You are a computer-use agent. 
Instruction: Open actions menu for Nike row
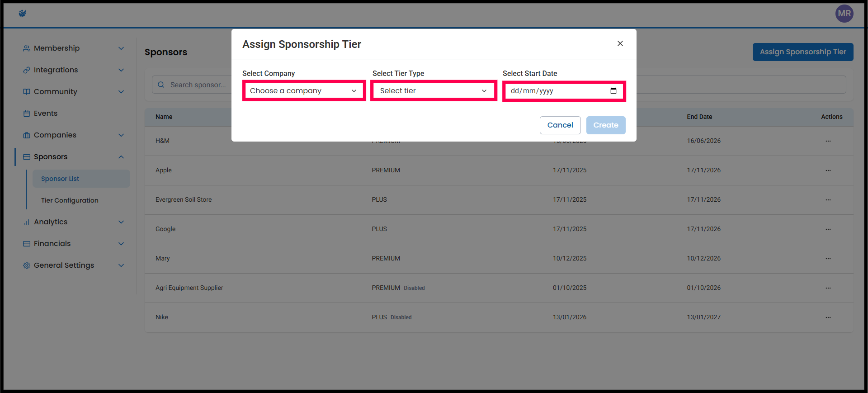click(x=828, y=317)
